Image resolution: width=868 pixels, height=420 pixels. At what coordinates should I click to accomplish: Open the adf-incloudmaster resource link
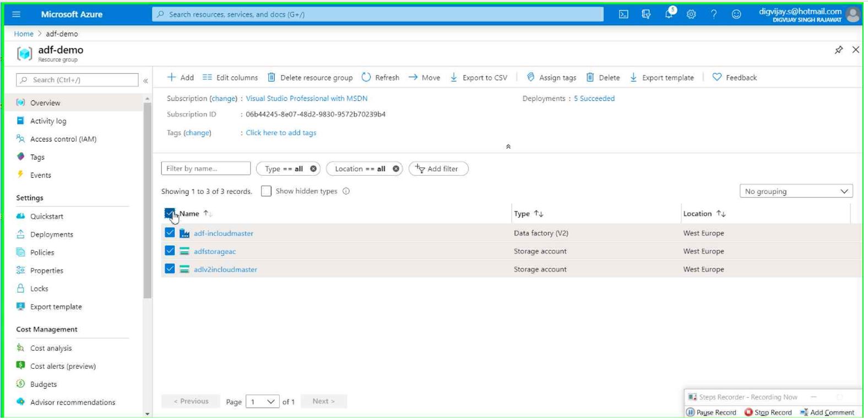click(x=224, y=234)
